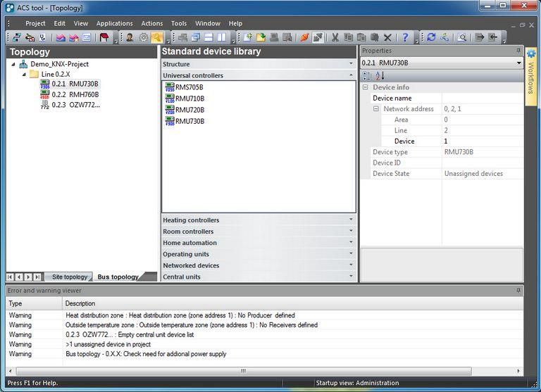
Task: Select 0.2.2 RMH760B device in topology tree
Action: click(75, 94)
